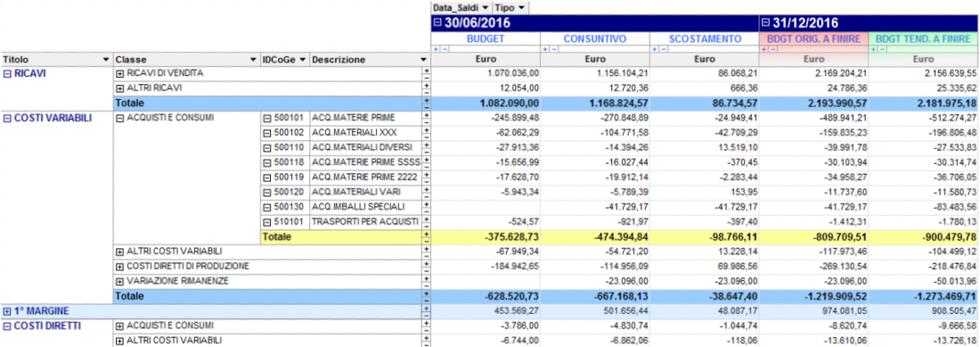The width and height of the screenshot is (980, 347).
Task: Click the Euro header under BUDGET
Action: click(x=486, y=60)
